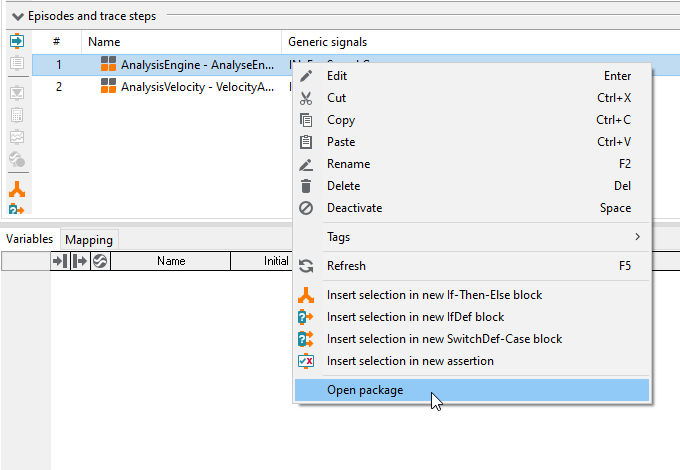Screen dimensions: 680x470
Task: Click the greyed trace analysis icon in left toolbar
Action: coord(17,137)
